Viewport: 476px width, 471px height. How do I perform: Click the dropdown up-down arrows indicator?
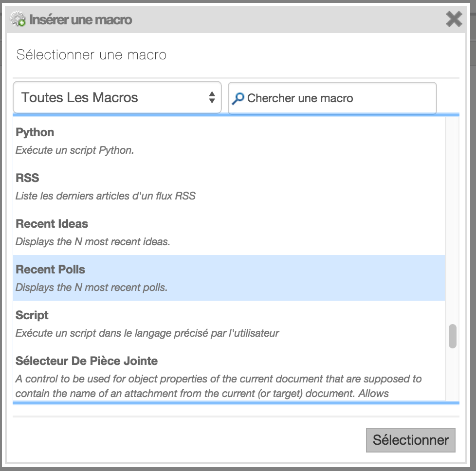point(212,97)
